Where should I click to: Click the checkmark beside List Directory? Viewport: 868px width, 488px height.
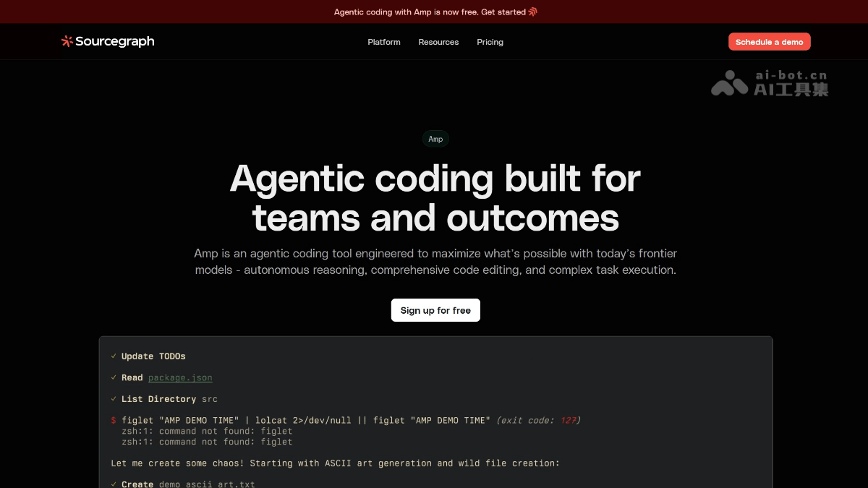tap(114, 399)
